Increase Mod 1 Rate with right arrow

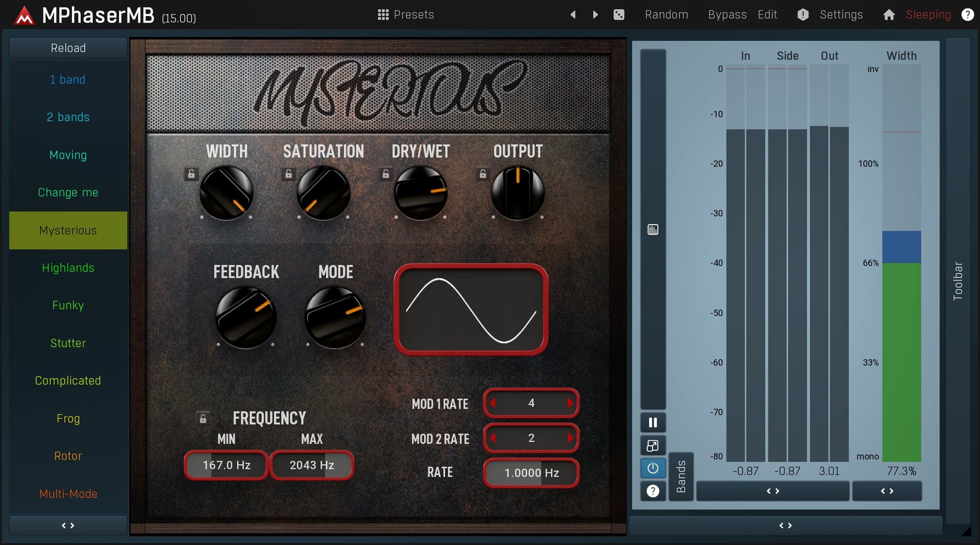(x=570, y=403)
